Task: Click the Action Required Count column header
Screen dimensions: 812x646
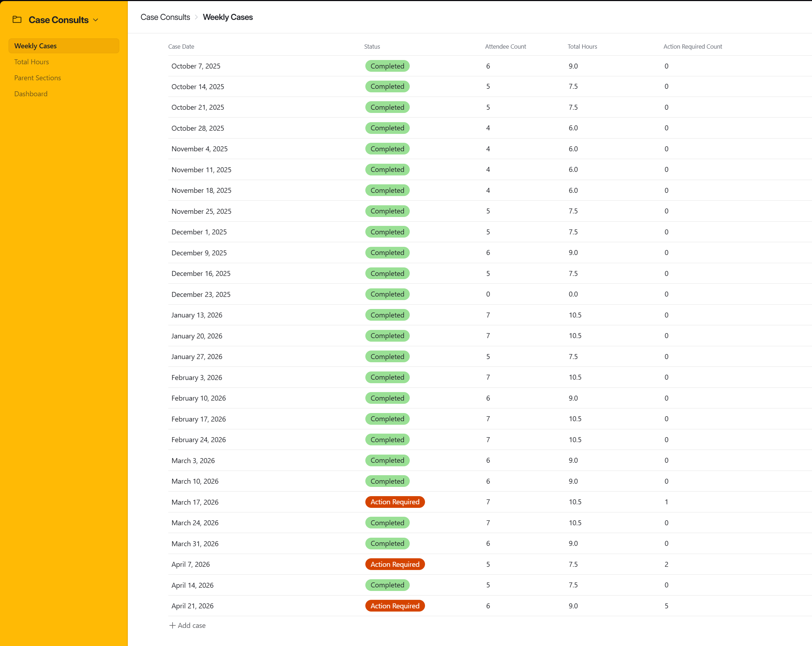Action: pyautogui.click(x=693, y=47)
